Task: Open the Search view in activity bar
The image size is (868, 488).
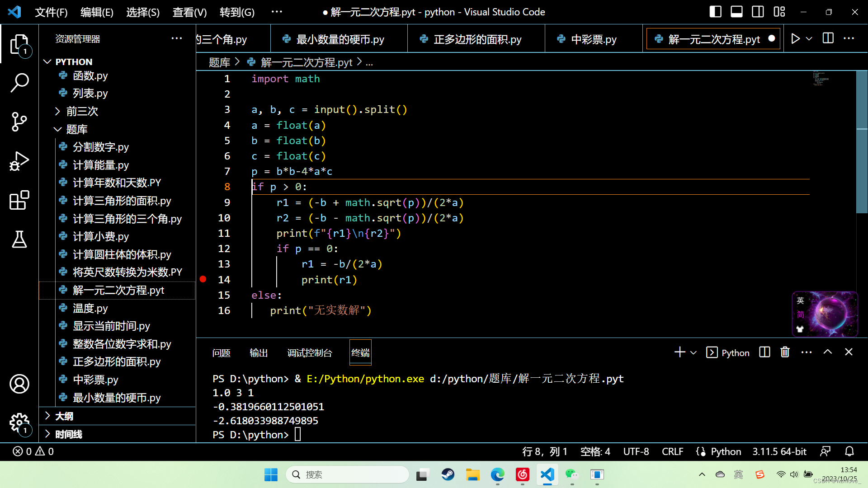Action: tap(19, 83)
